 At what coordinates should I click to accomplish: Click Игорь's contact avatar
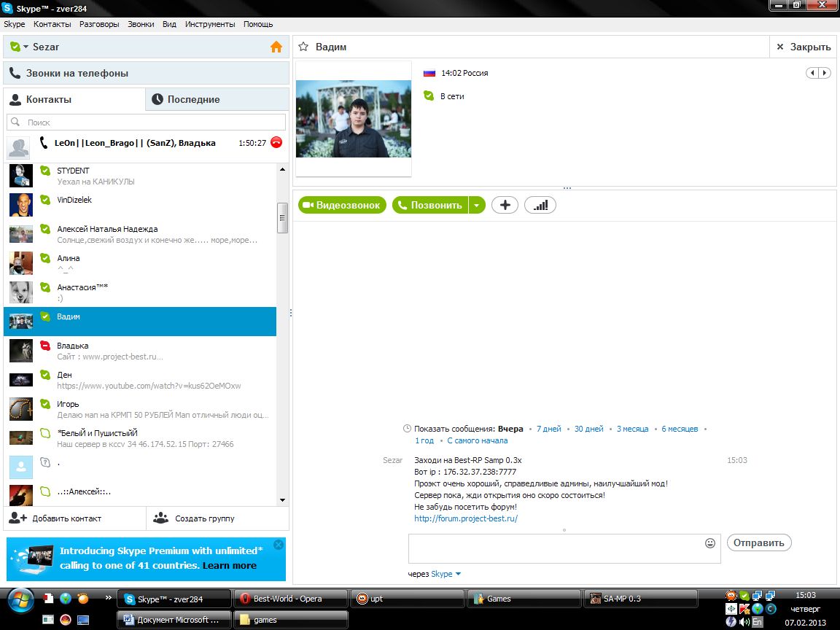pyautogui.click(x=21, y=409)
